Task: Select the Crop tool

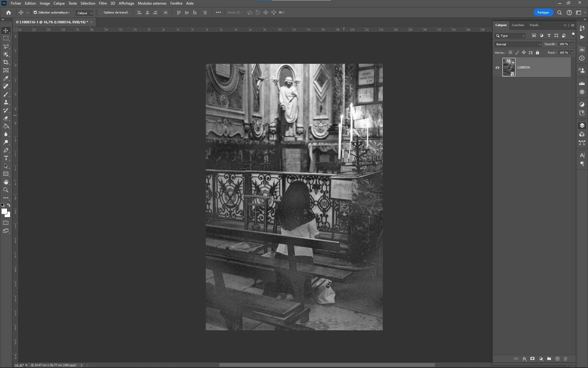Action: pyautogui.click(x=6, y=62)
